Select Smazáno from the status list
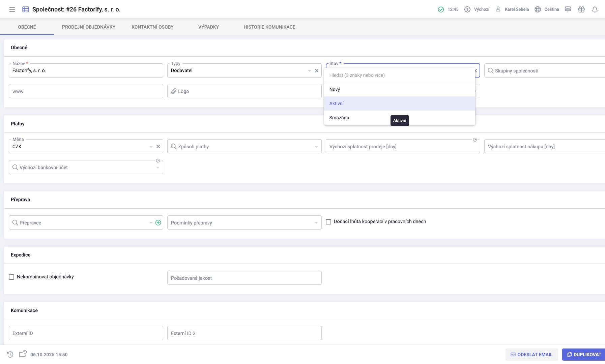The height and width of the screenshot is (364, 605). click(x=339, y=118)
